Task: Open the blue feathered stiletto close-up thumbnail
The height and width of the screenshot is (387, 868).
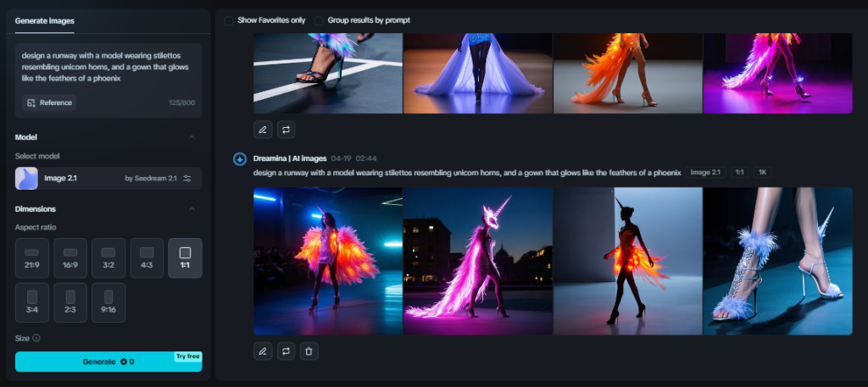Action: [778, 261]
